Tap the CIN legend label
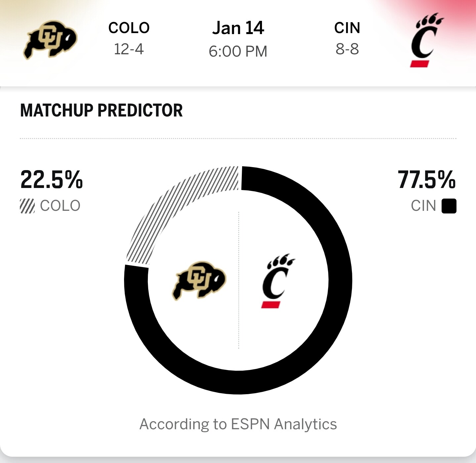This screenshot has height=463, width=476. [x=423, y=206]
